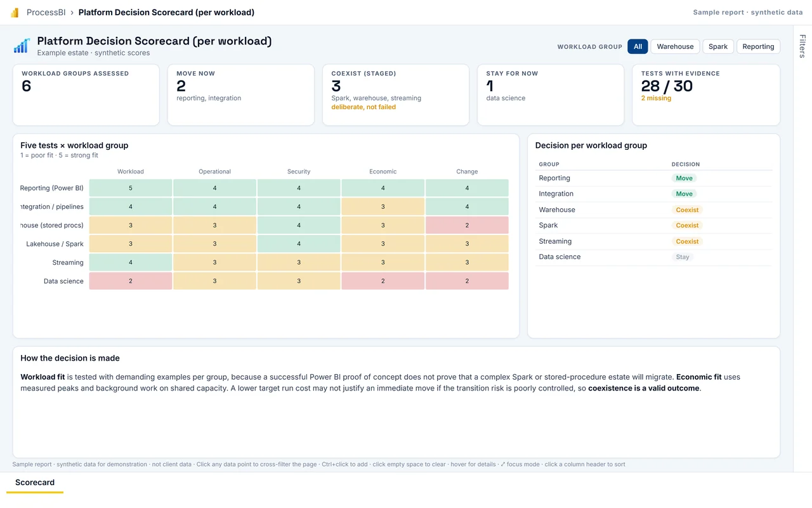Click the Lakehouse / Spark row label

tap(55, 244)
